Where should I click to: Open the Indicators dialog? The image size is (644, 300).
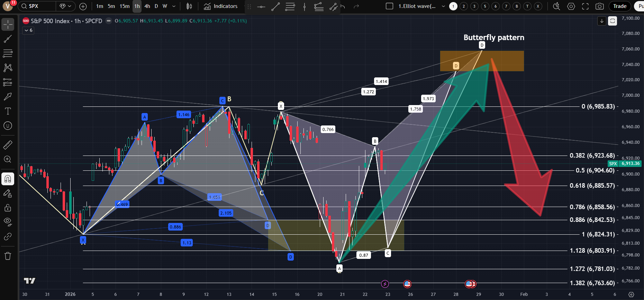(221, 6)
